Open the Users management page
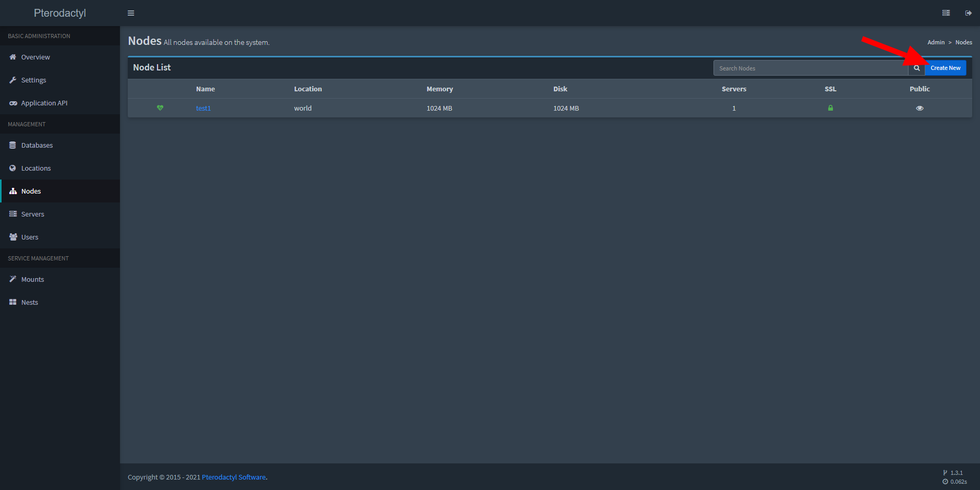 (x=12, y=237)
